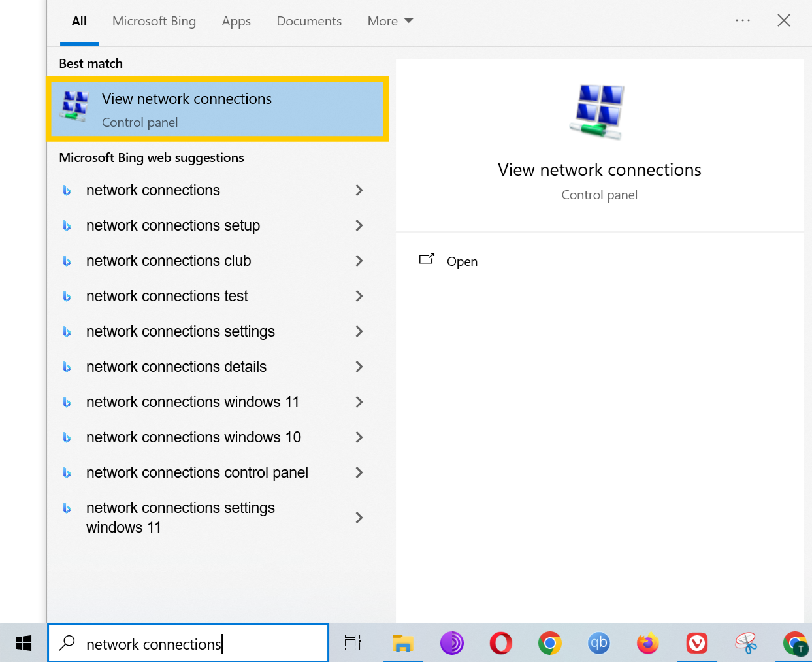Click the "View network connections" preview title
The image size is (812, 662).
click(599, 170)
